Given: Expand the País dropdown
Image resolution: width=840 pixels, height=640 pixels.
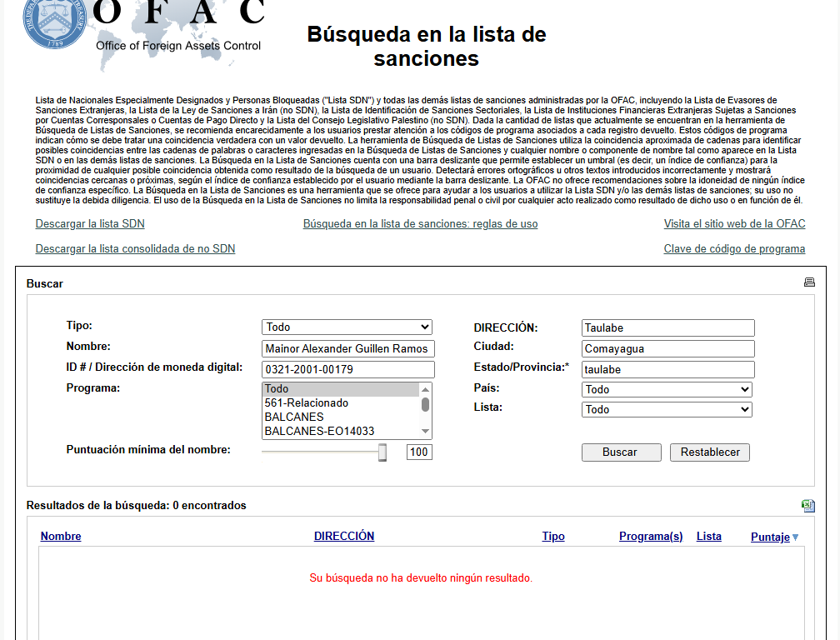Looking at the screenshot, I should pyautogui.click(x=667, y=390).
